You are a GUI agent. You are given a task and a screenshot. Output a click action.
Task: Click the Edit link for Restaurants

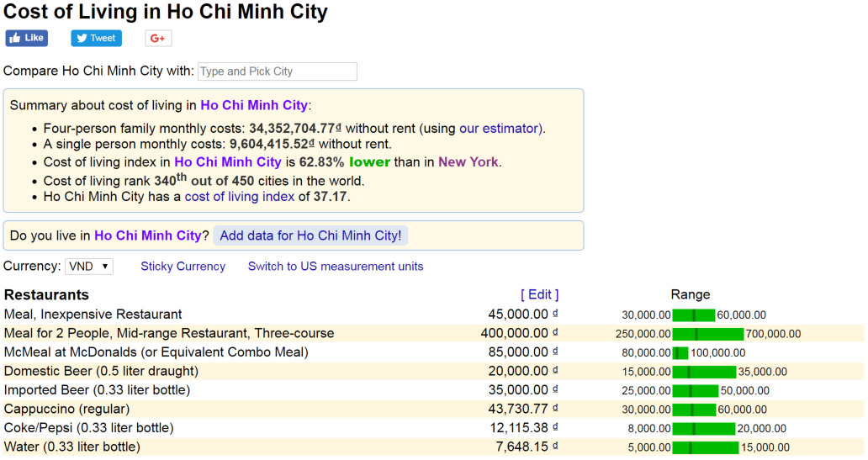click(x=539, y=294)
